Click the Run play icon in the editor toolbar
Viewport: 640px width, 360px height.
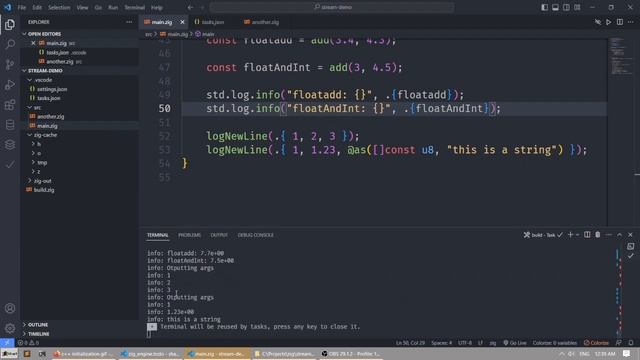pos(609,22)
